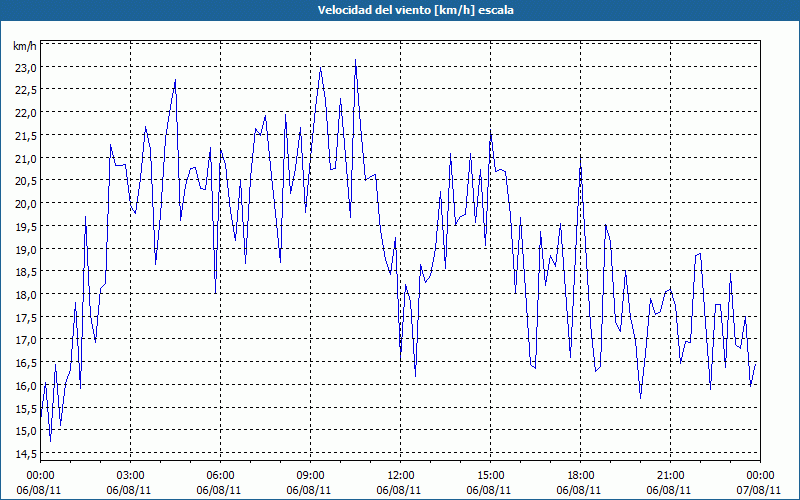Click the 16,5 y-axis label
Screen dimensions: 800x500
pos(27,363)
